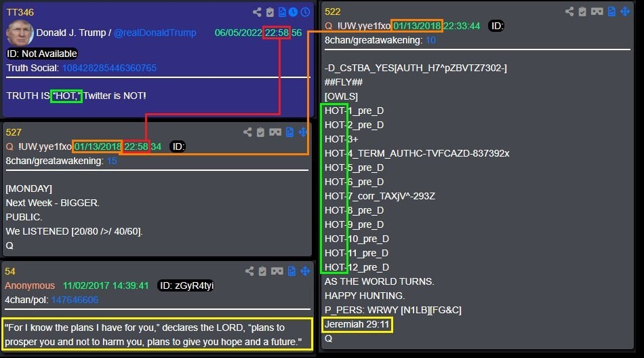Image resolution: width=644 pixels, height=358 pixels.
Task: Click the 'ID: Not Available' badge
Action: click(x=42, y=54)
